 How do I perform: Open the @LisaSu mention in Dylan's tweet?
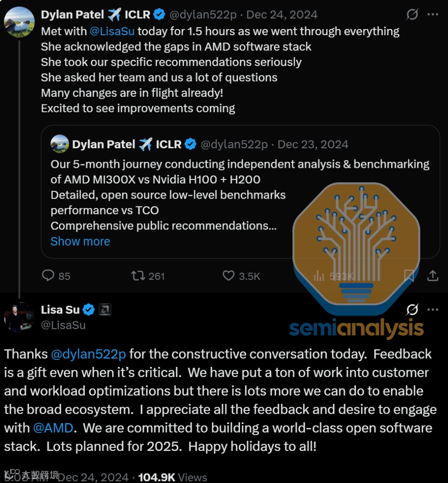112,31
